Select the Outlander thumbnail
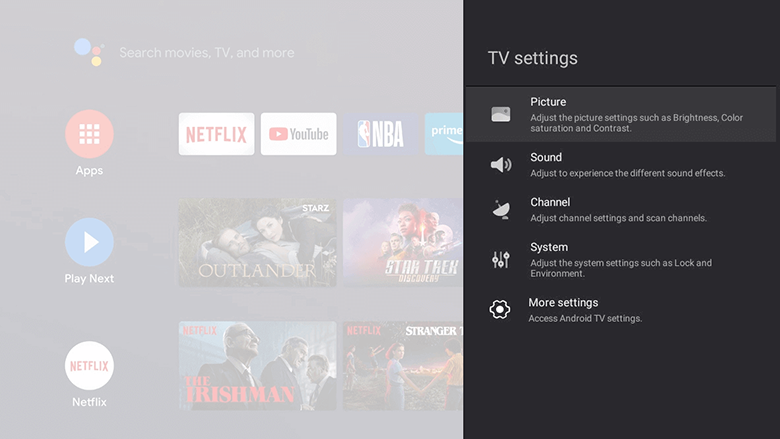 click(x=257, y=243)
